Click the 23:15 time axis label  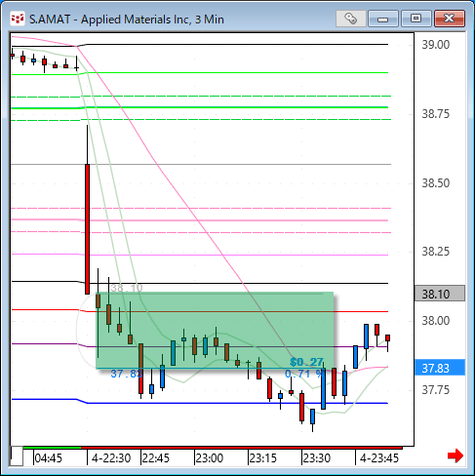click(262, 458)
